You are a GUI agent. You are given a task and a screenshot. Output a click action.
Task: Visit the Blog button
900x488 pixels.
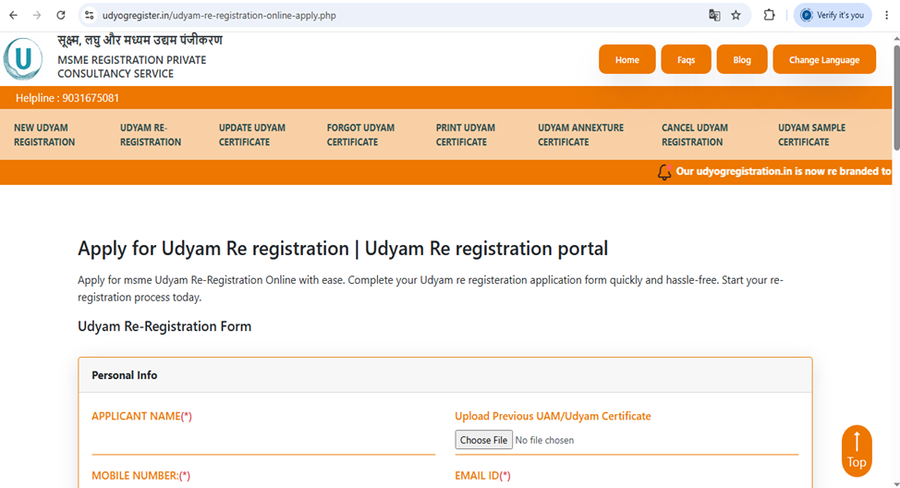[742, 60]
